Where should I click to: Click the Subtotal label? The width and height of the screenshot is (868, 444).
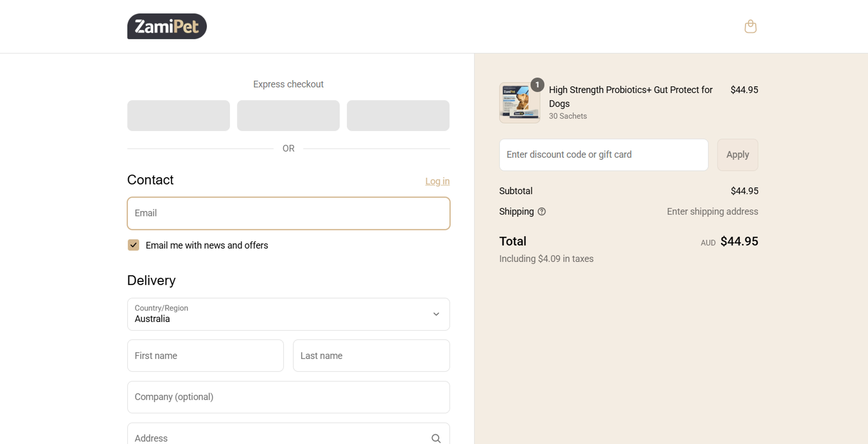pos(516,191)
